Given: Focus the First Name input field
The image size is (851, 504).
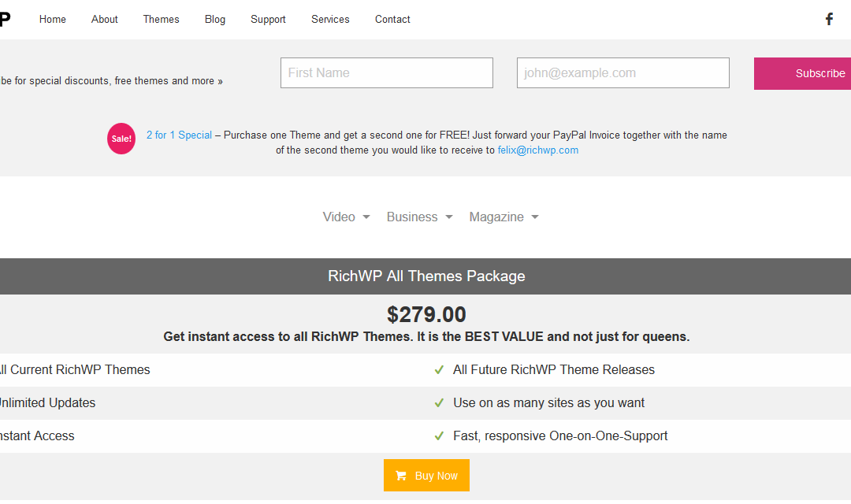Looking at the screenshot, I should tap(386, 72).
